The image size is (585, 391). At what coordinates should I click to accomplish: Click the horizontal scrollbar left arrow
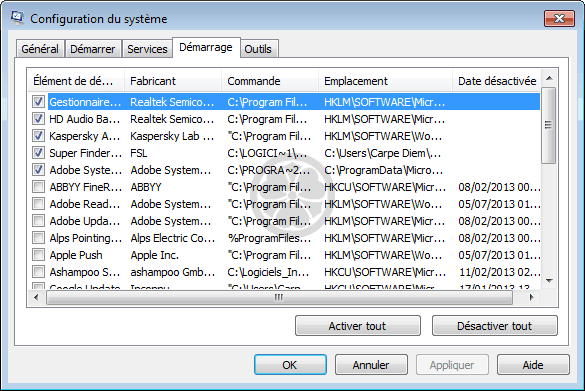point(36,297)
